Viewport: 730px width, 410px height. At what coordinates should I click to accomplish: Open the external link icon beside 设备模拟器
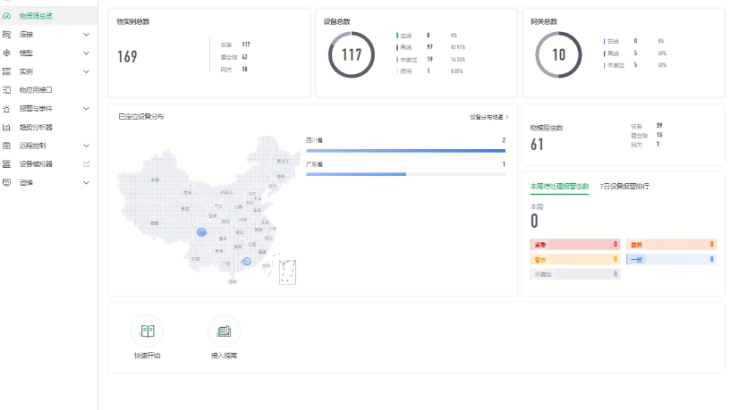click(x=86, y=164)
